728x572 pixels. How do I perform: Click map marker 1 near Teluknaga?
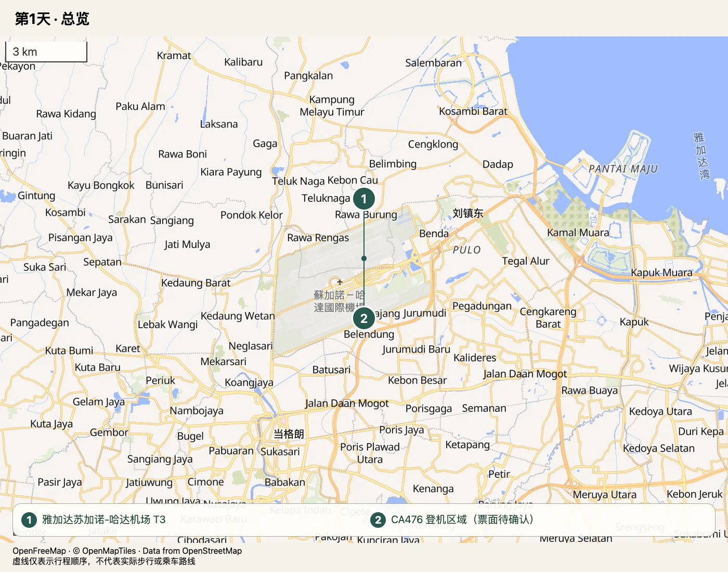tap(364, 199)
